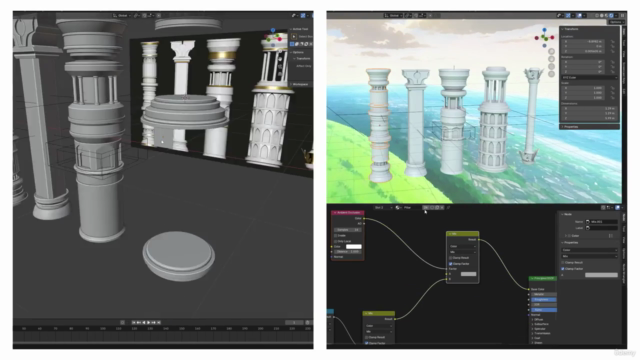Click the pin icon in node editor header
This screenshot has width=640, height=360.
pos(449,208)
